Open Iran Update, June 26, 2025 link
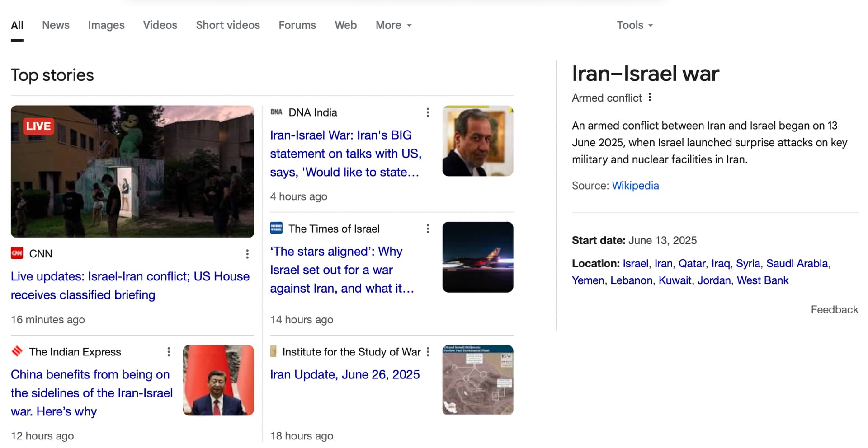This screenshot has width=868, height=448. (345, 374)
